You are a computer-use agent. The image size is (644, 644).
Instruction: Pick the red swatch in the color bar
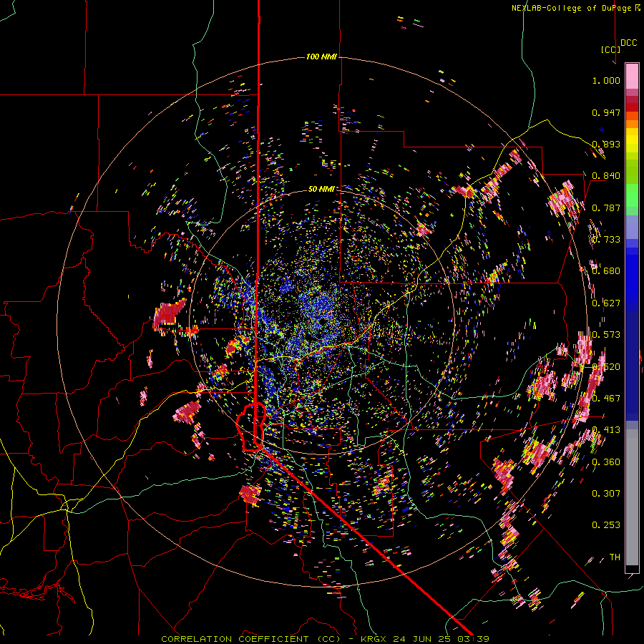[x=632, y=107]
